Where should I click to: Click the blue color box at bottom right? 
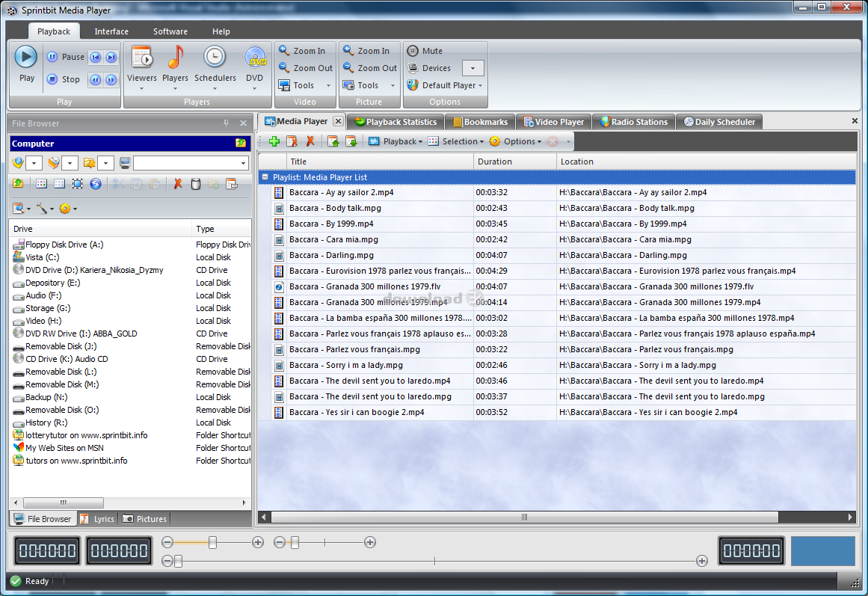pyautogui.click(x=822, y=550)
